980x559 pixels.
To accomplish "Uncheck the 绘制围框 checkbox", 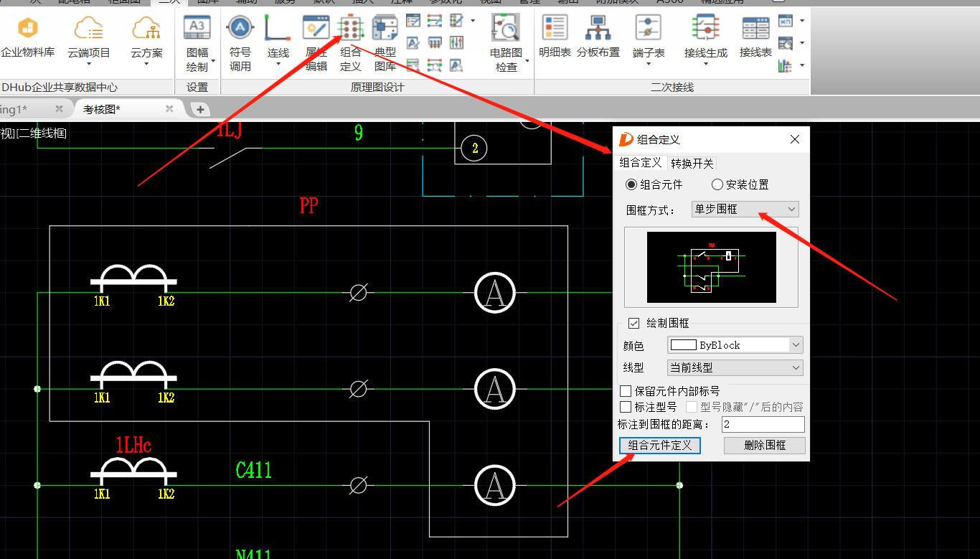I will (633, 323).
